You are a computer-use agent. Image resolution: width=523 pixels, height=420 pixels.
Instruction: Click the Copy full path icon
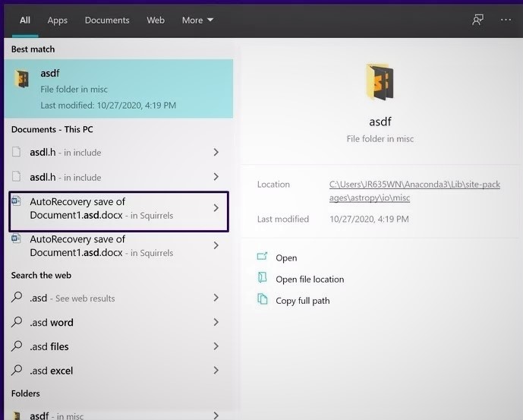click(263, 300)
